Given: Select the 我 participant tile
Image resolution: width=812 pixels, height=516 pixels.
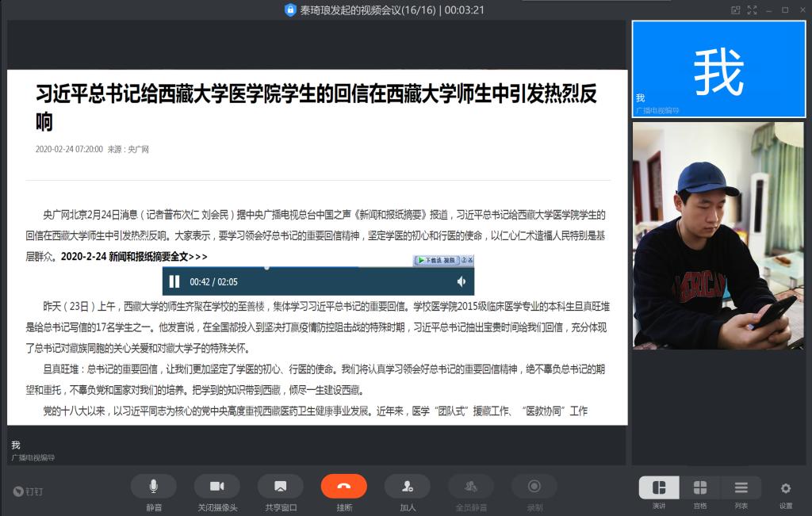Looking at the screenshot, I should pos(718,69).
